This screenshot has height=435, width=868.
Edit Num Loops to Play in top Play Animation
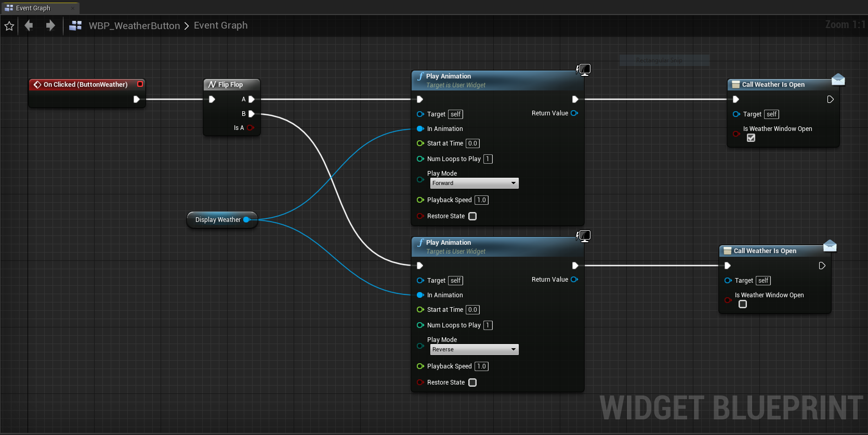point(488,159)
